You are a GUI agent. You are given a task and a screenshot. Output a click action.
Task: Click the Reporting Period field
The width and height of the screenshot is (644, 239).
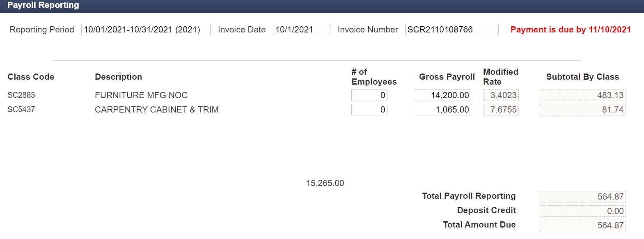pyautogui.click(x=146, y=30)
